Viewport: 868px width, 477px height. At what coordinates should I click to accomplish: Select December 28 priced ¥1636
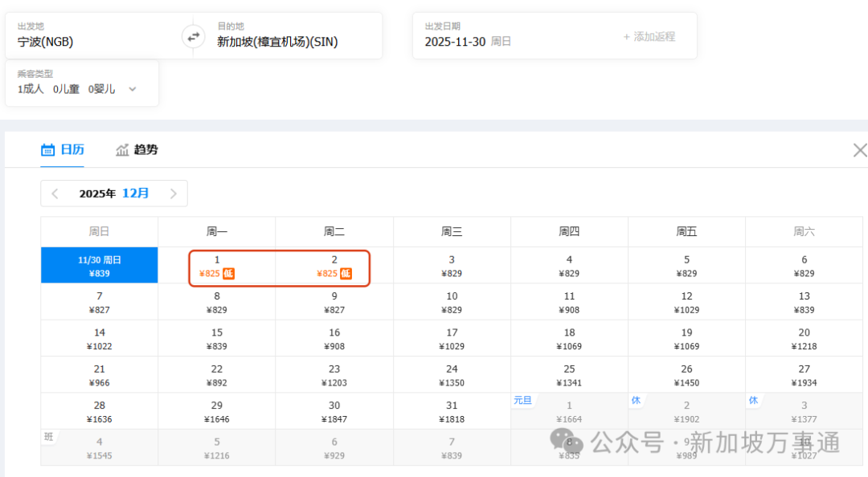point(100,412)
